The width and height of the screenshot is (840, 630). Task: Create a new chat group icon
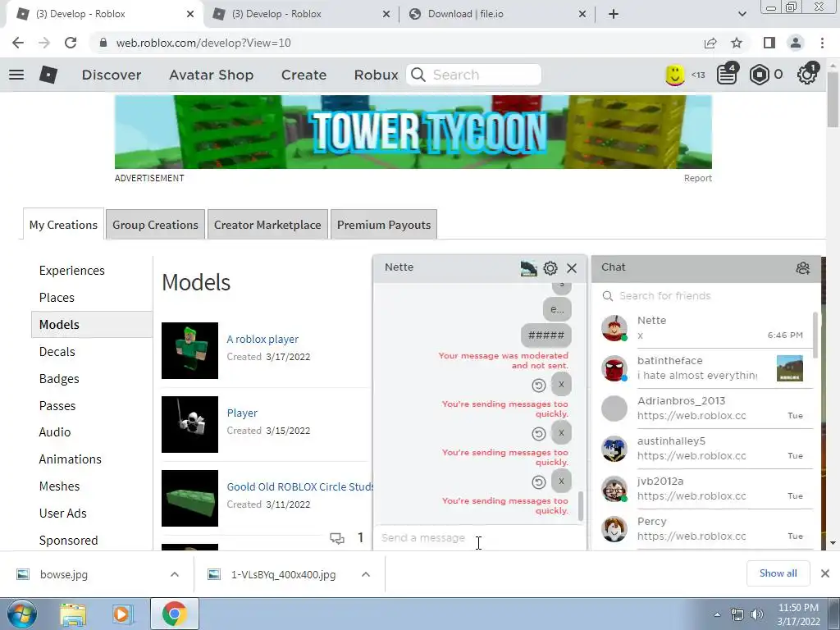(802, 268)
